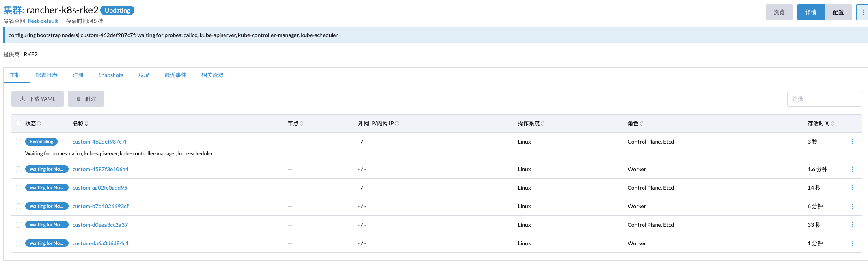868x265 pixels.
Task: Sort the table by 状态 column
Action: coord(33,123)
